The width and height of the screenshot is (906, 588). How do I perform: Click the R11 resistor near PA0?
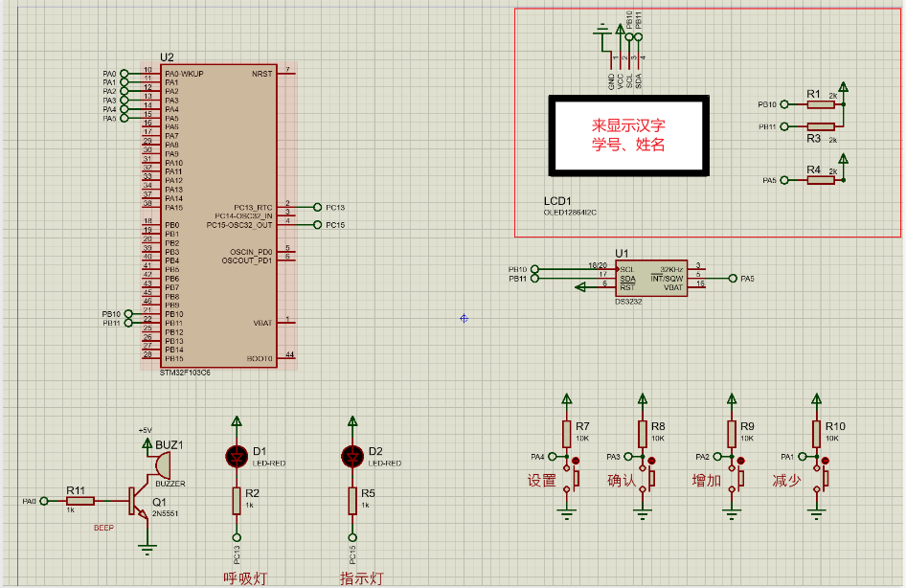point(80,501)
